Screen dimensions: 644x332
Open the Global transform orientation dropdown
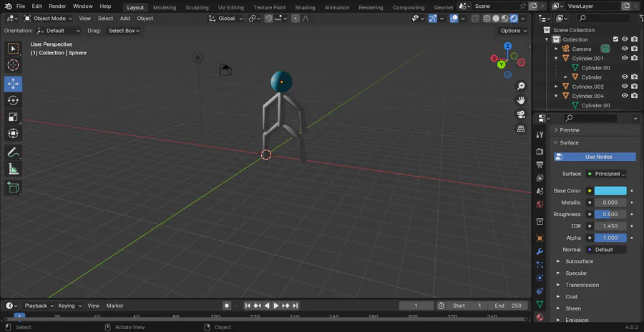(x=226, y=19)
